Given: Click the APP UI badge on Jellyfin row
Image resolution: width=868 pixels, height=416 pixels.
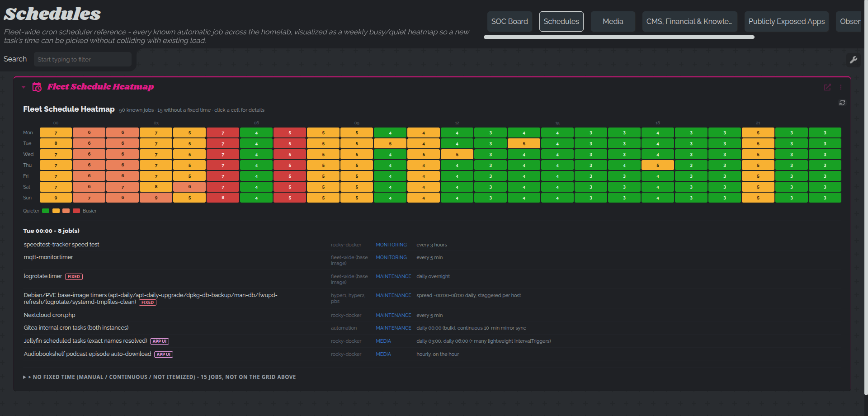Looking at the screenshot, I should pos(160,341).
